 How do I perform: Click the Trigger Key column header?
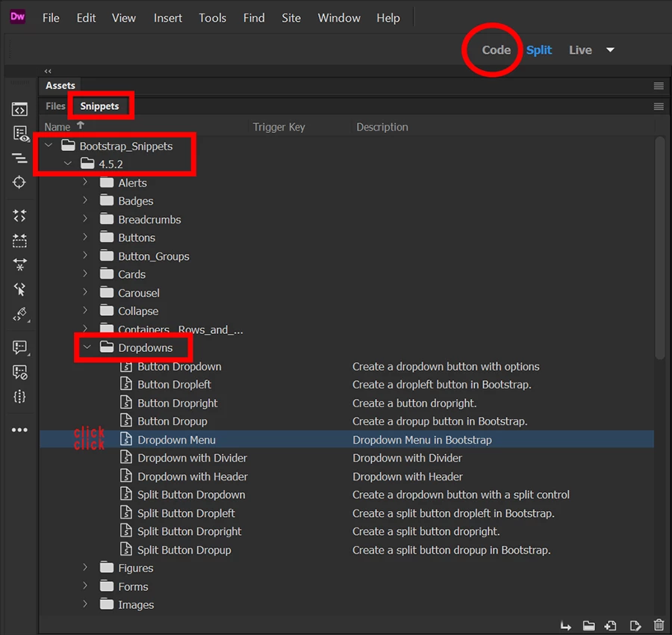pos(279,127)
